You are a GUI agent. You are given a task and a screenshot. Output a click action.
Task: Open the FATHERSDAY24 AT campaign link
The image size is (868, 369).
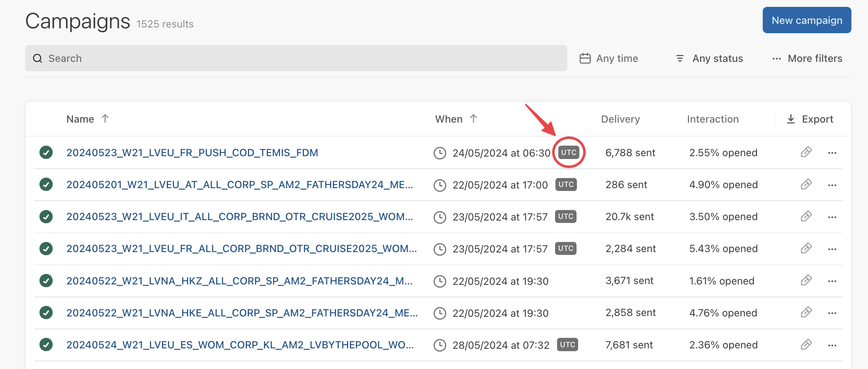pos(240,184)
